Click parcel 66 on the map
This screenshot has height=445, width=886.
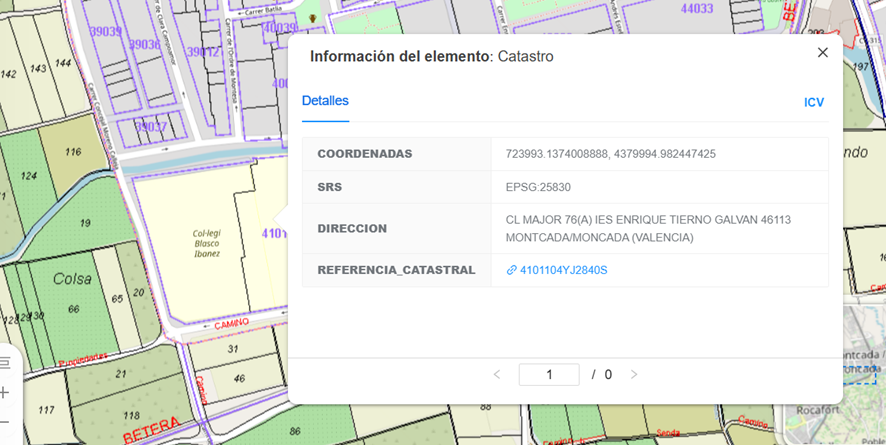coord(73,309)
